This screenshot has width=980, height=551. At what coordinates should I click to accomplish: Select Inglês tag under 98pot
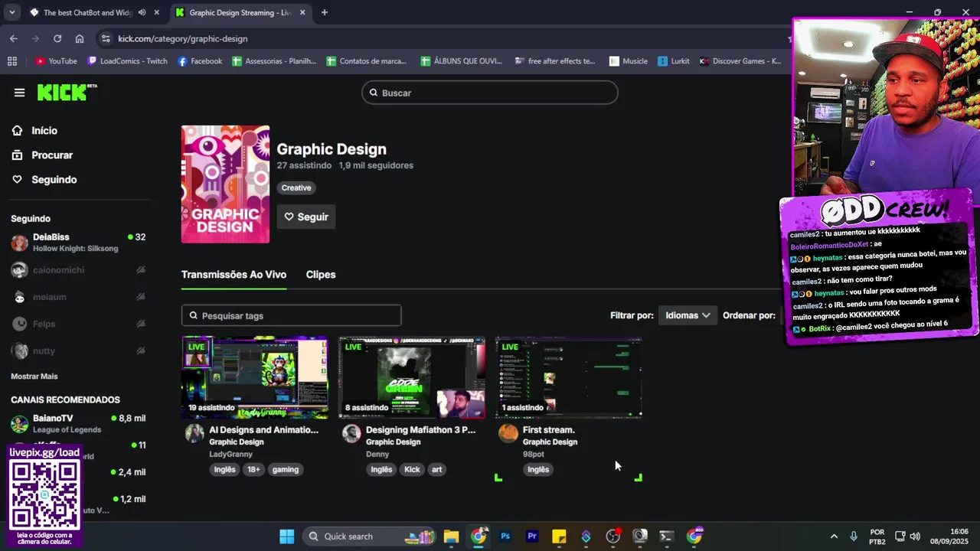(x=538, y=470)
